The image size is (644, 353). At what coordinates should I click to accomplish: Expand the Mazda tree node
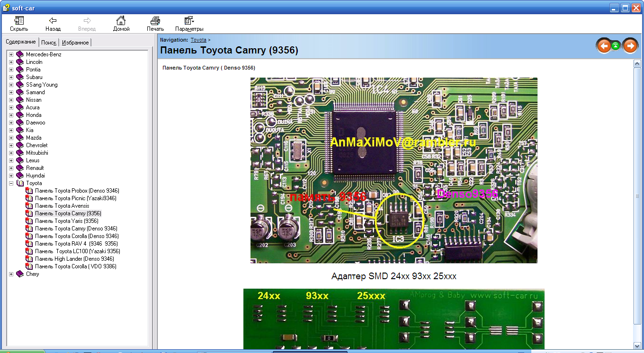(x=11, y=138)
